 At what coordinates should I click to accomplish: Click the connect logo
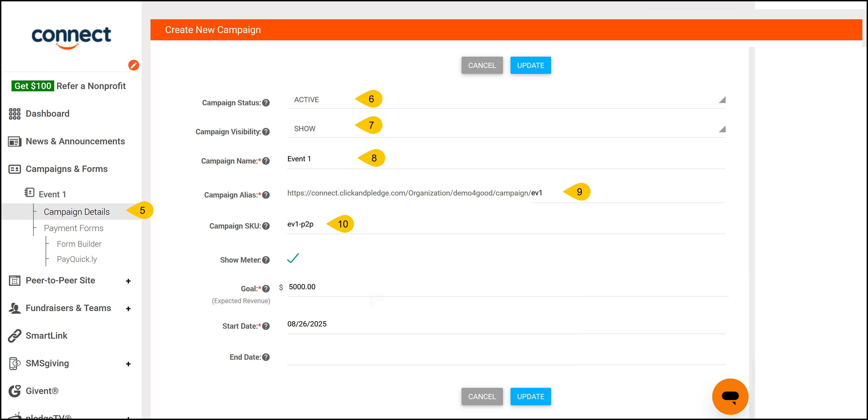point(71,38)
